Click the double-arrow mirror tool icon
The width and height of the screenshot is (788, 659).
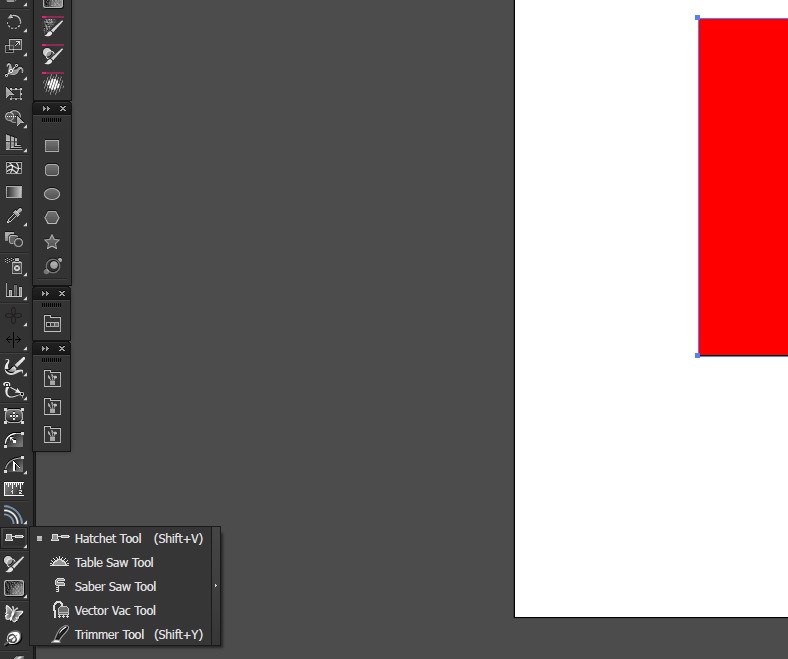pyautogui.click(x=14, y=340)
